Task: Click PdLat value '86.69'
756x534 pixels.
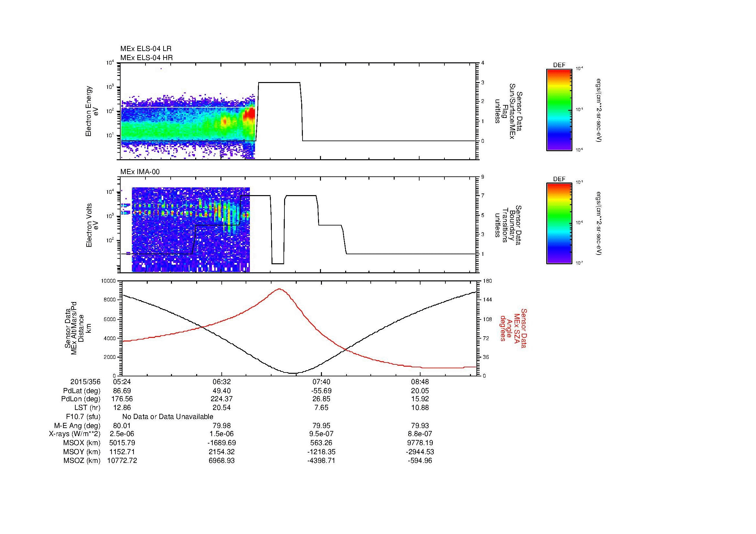Action: pyautogui.click(x=122, y=391)
